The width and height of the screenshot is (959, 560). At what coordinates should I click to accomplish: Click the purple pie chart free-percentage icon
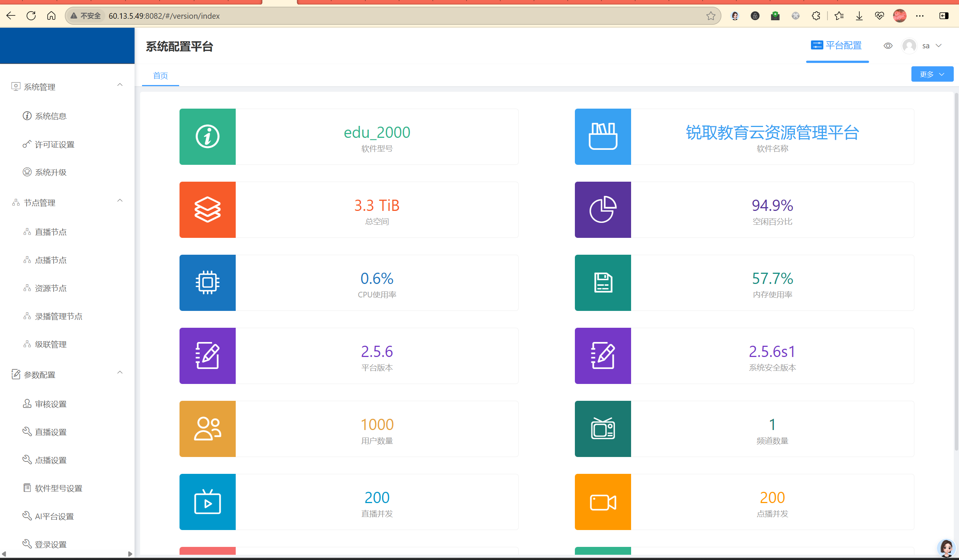(603, 210)
